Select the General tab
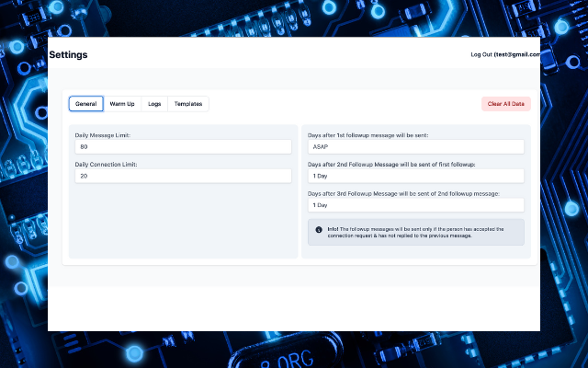The width and height of the screenshot is (588, 368). (x=85, y=104)
